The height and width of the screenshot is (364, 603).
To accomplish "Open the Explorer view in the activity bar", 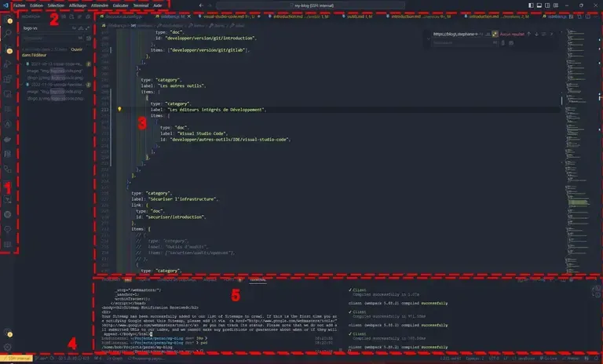I will coord(8,19).
